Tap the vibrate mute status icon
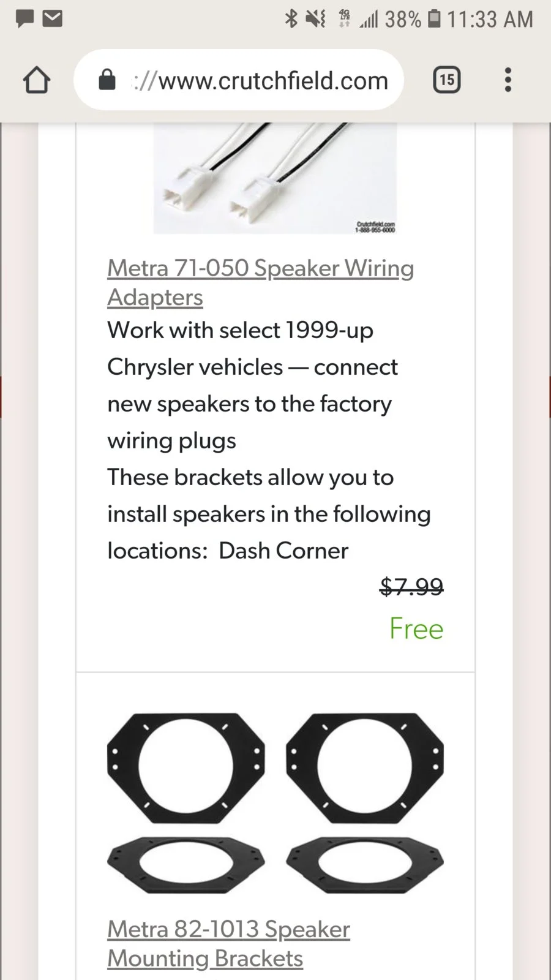The width and height of the screenshot is (551, 980). pyautogui.click(x=316, y=19)
